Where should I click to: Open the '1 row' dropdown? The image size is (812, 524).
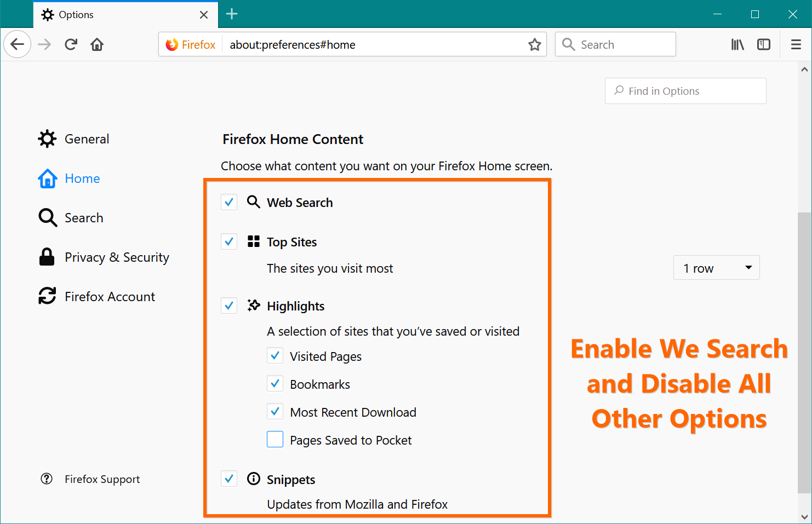click(x=716, y=268)
